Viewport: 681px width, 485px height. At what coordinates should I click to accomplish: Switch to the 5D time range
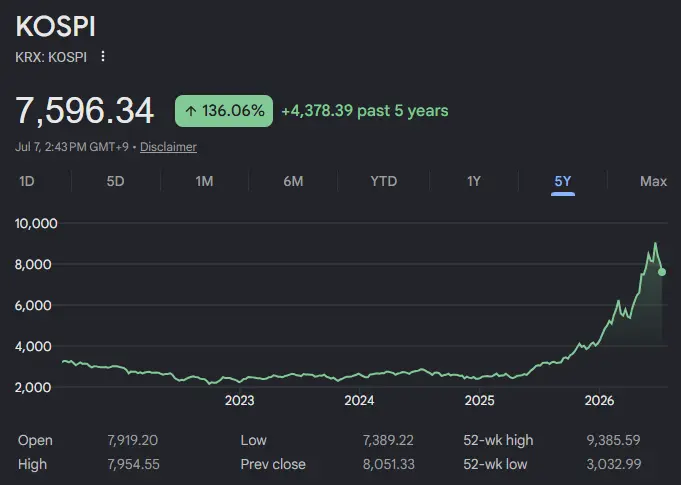(116, 181)
